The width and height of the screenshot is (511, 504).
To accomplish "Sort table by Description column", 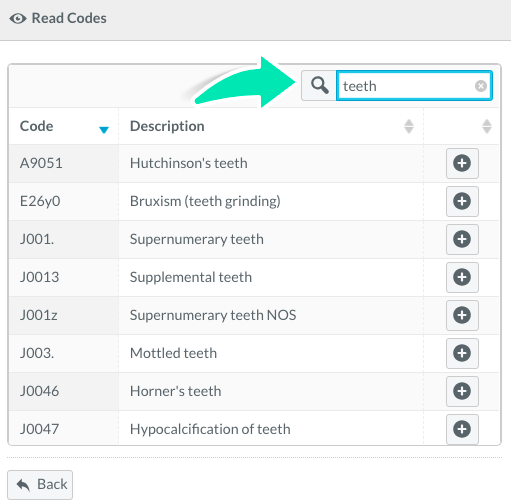I will pyautogui.click(x=271, y=126).
